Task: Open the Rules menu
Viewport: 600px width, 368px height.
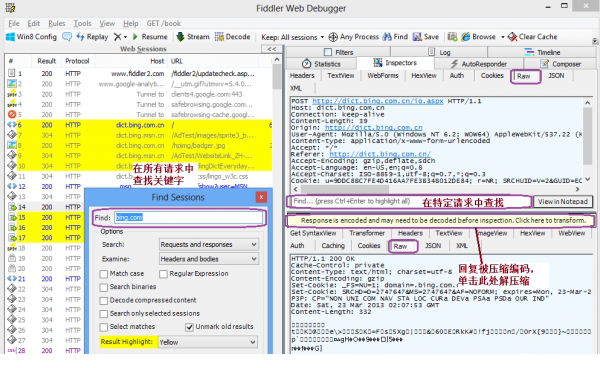Action: pyautogui.click(x=57, y=23)
